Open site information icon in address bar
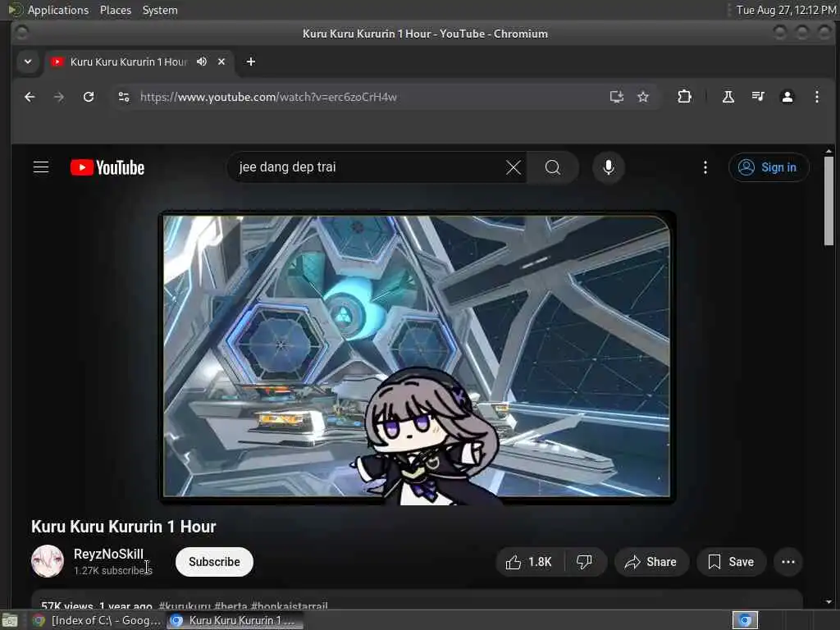The width and height of the screenshot is (840, 630). tap(124, 97)
